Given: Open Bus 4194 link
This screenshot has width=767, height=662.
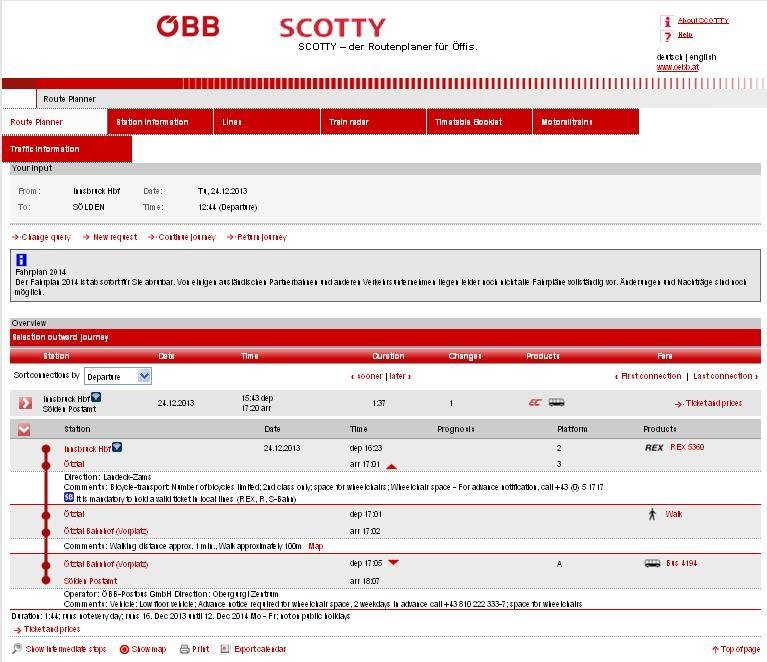Looking at the screenshot, I should [x=681, y=563].
